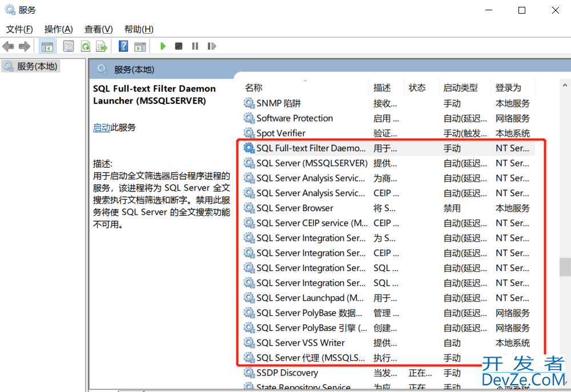The width and height of the screenshot is (571, 392).
Task: Click the Forward arrow toolbar icon
Action: tap(25, 46)
